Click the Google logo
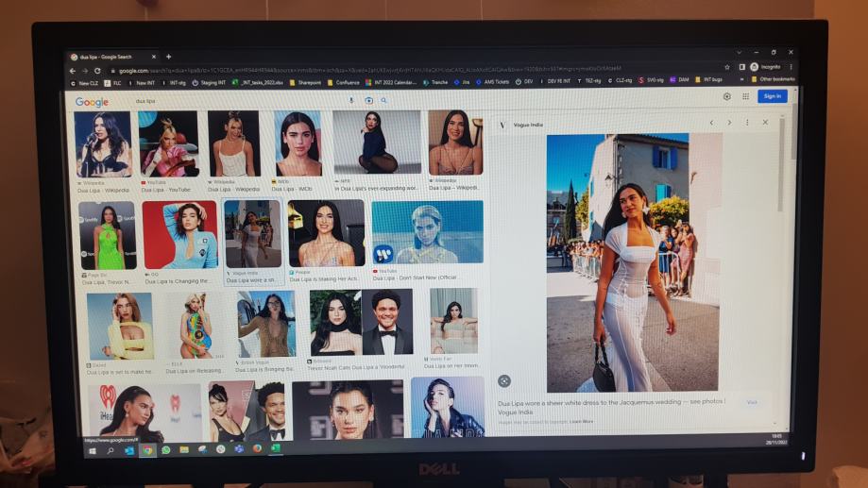Screen dimensions: 868x488 click(92, 102)
